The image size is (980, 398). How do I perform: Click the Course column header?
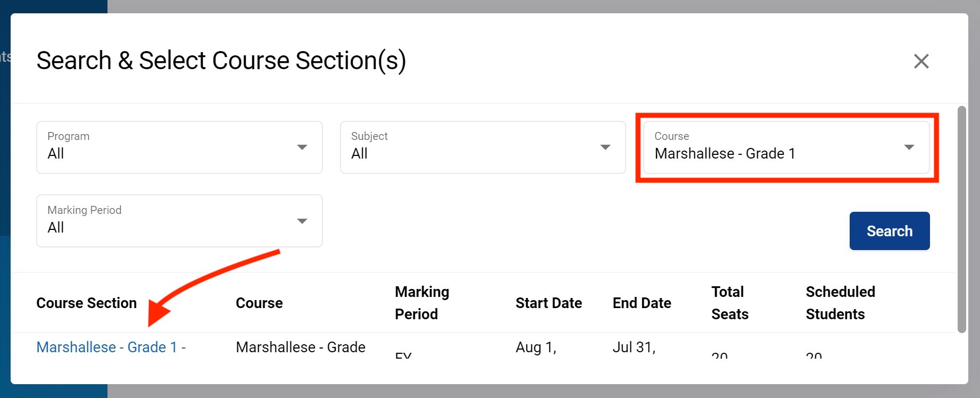click(x=259, y=303)
